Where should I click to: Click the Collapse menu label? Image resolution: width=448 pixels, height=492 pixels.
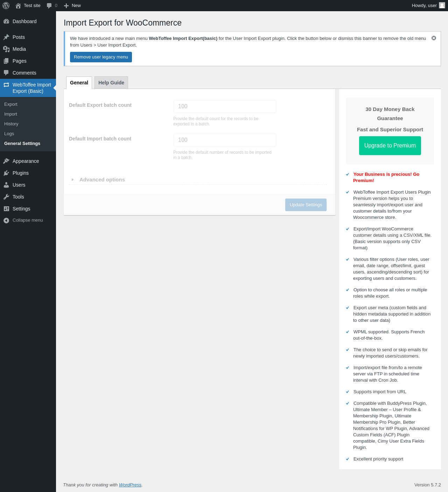[x=28, y=220]
